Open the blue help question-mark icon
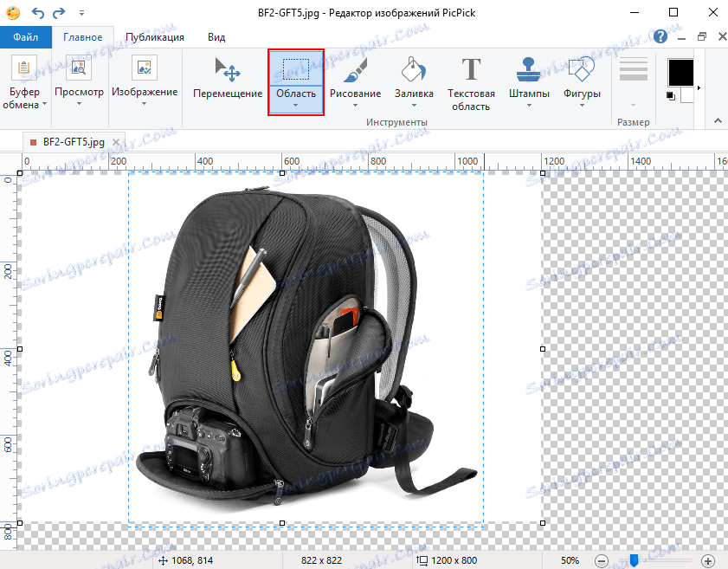The width and height of the screenshot is (728, 569). coord(660,36)
